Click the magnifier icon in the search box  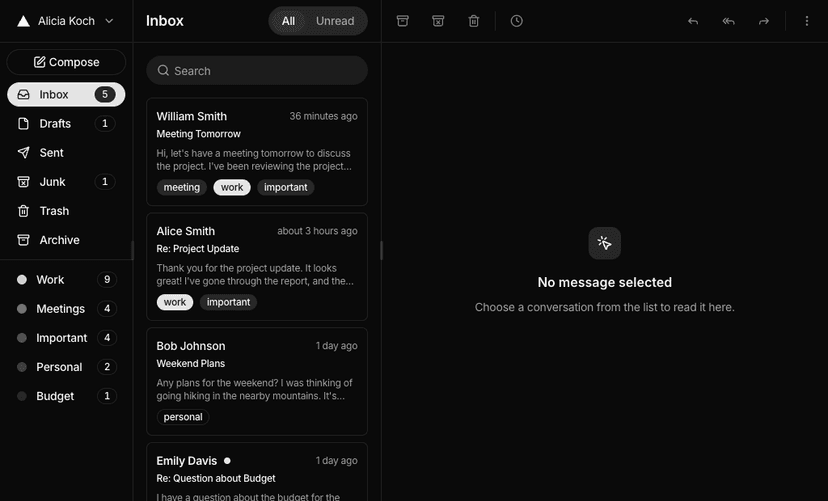click(x=163, y=70)
